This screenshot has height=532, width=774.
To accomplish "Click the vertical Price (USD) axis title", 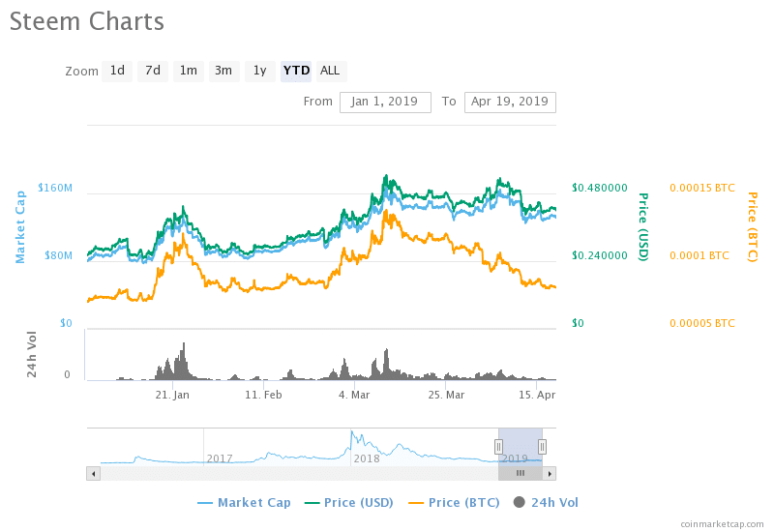I will click(x=643, y=227).
